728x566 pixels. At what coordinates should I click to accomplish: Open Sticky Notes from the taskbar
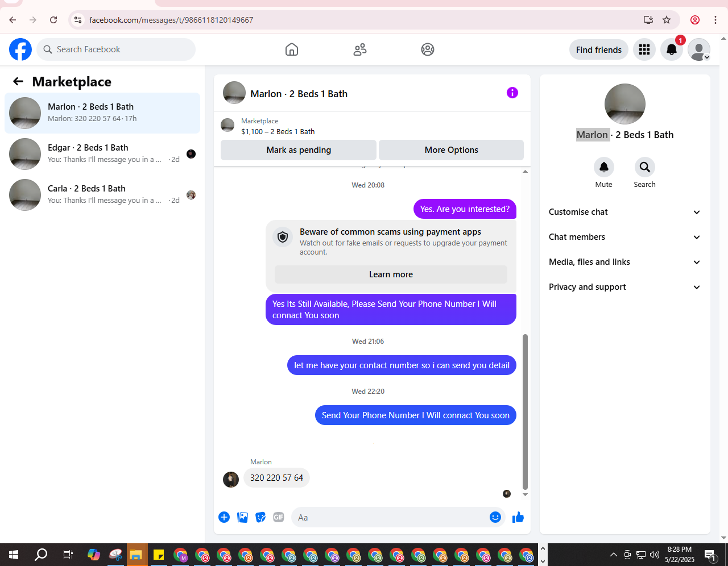(159, 555)
